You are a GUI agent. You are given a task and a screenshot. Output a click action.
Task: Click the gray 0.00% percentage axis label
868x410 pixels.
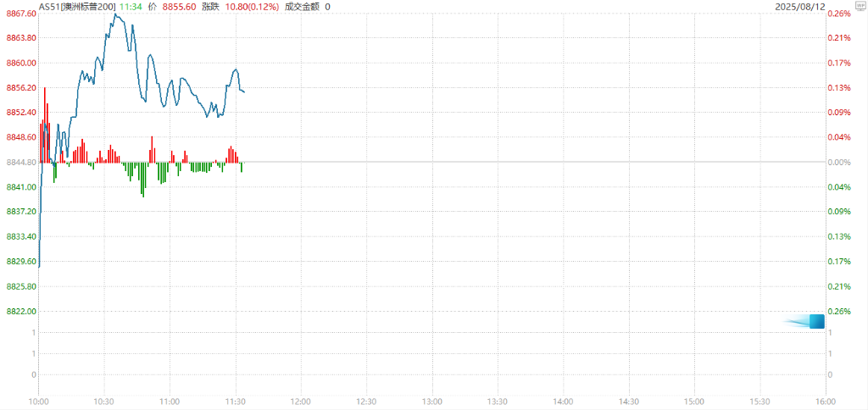pyautogui.click(x=838, y=162)
